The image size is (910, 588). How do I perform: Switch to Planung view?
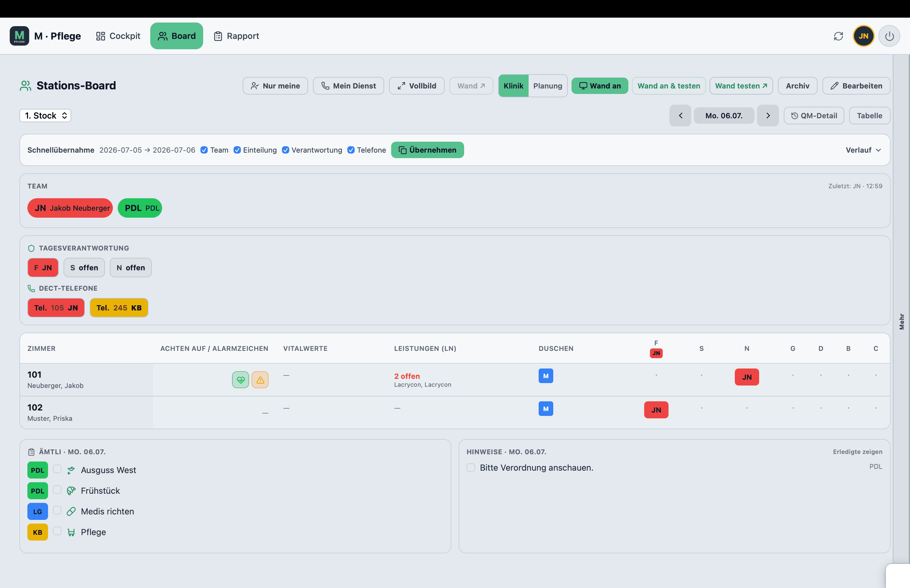pyautogui.click(x=547, y=86)
